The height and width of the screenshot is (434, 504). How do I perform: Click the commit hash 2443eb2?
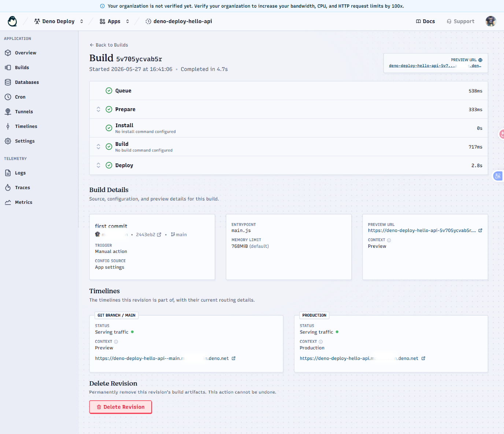(x=145, y=235)
